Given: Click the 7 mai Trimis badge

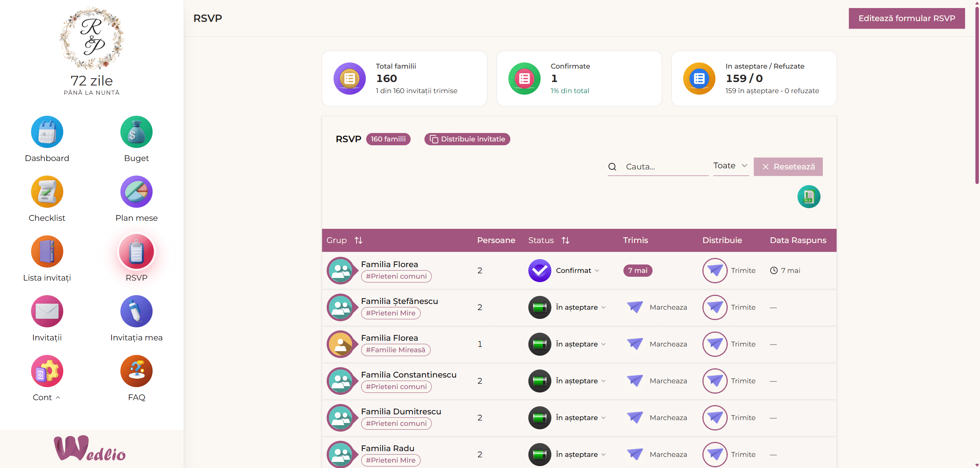Looking at the screenshot, I should point(638,271).
